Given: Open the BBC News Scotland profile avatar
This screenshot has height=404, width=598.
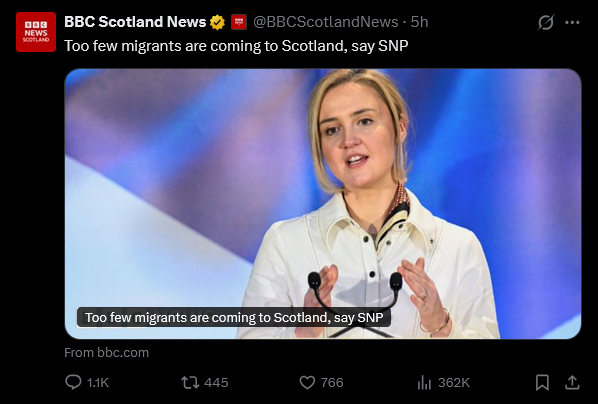Looking at the screenshot, I should point(36,32).
